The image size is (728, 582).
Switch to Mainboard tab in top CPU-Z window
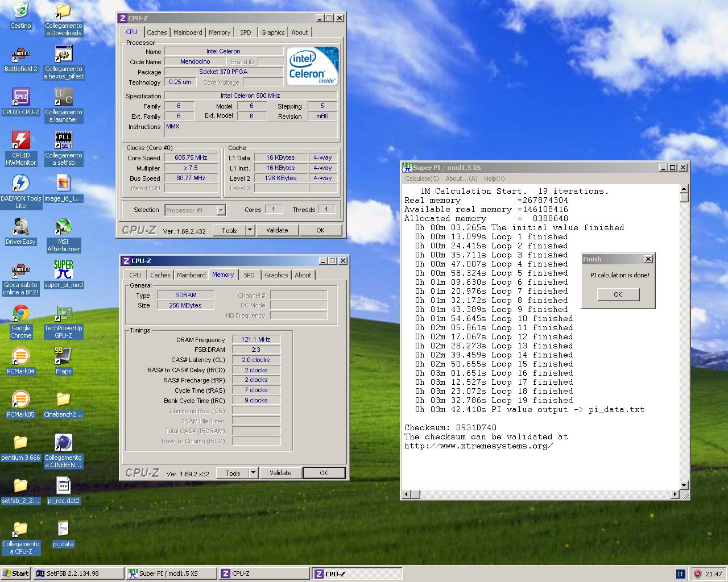point(188,32)
